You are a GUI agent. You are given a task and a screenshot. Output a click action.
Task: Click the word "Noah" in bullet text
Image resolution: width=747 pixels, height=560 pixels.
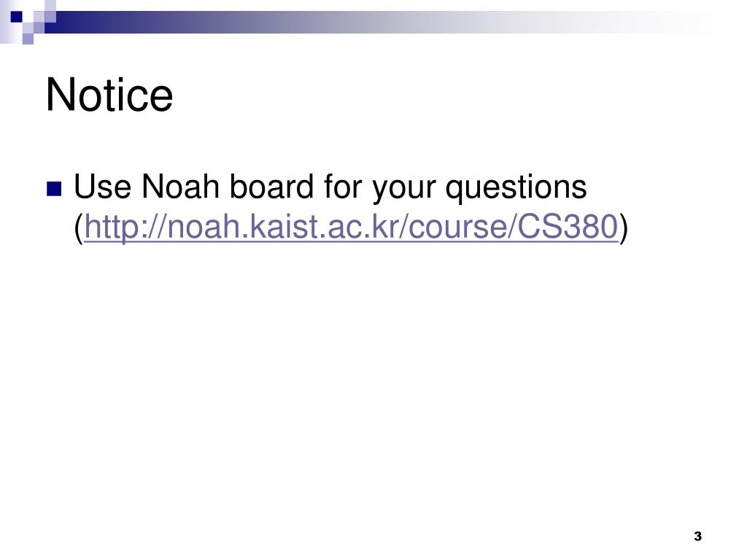180,186
